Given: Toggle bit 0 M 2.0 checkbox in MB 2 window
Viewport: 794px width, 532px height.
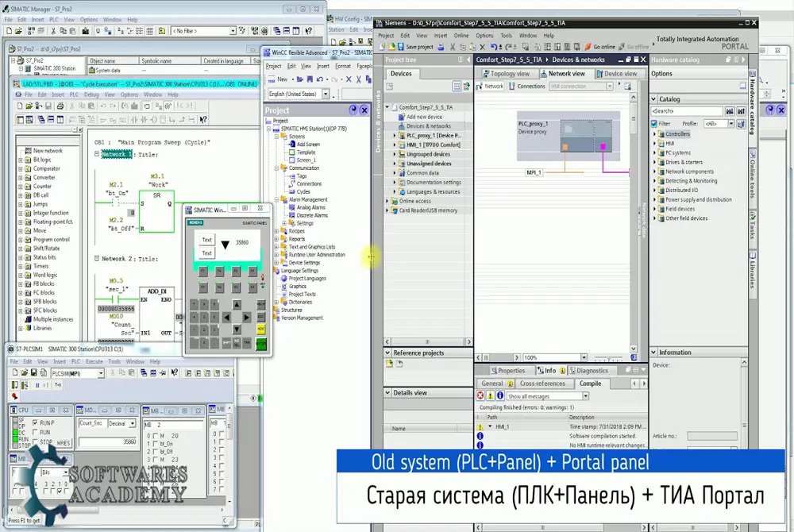Looking at the screenshot, I should [x=156, y=436].
